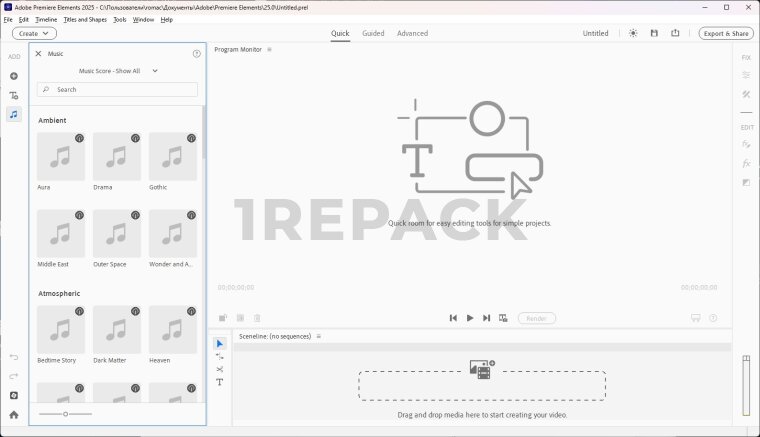Close the Music panel with X
This screenshot has height=437, width=760.
click(38, 54)
